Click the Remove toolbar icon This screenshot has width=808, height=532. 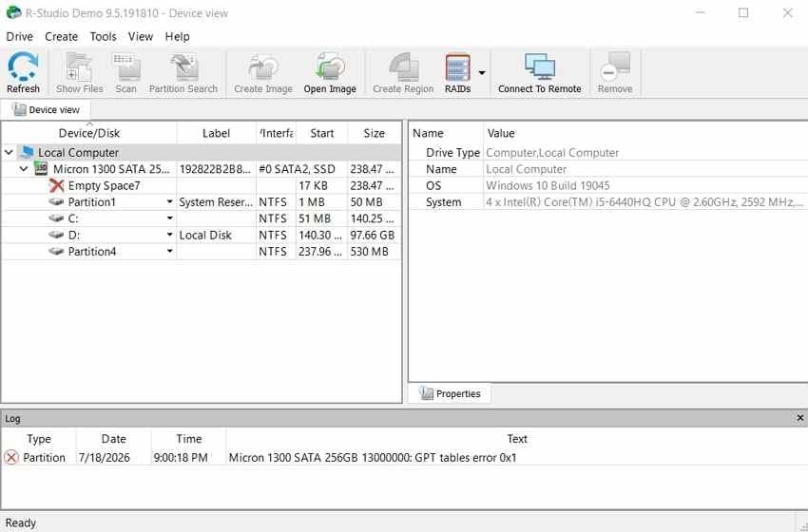[x=615, y=66]
